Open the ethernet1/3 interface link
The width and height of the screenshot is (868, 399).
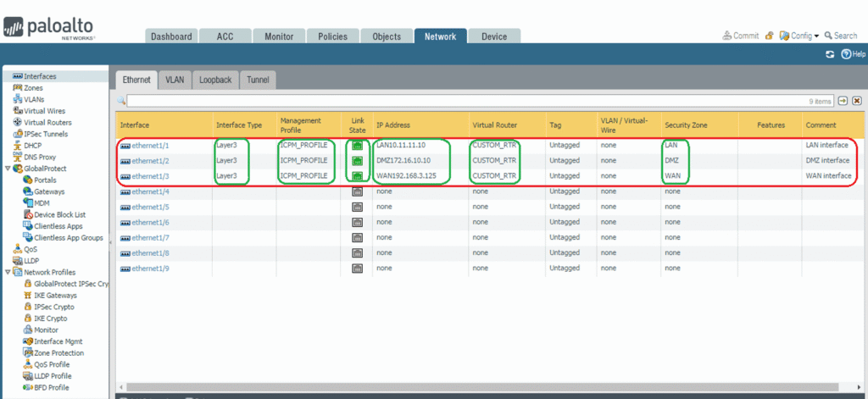(150, 176)
